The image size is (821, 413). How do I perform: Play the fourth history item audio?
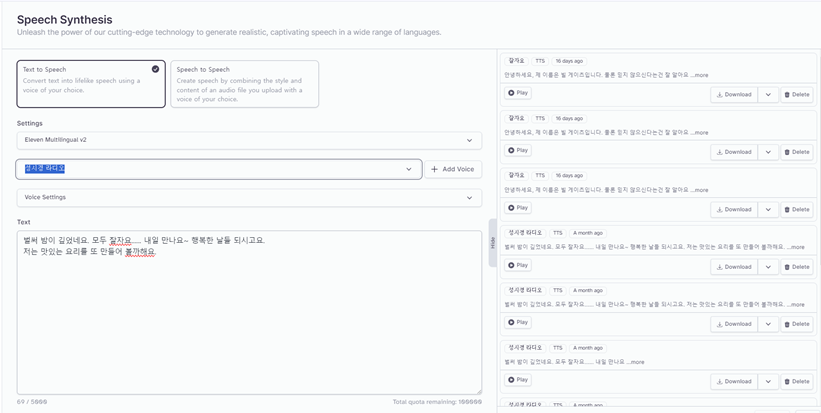518,265
